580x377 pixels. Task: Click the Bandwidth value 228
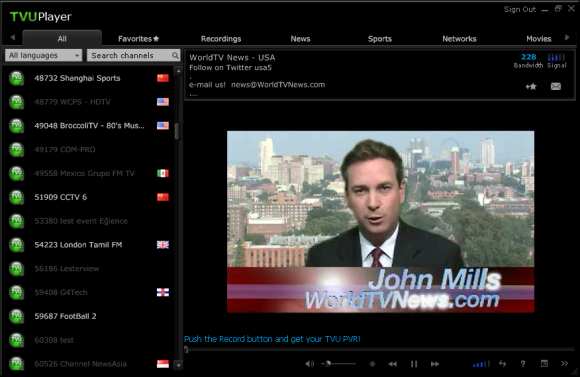528,57
